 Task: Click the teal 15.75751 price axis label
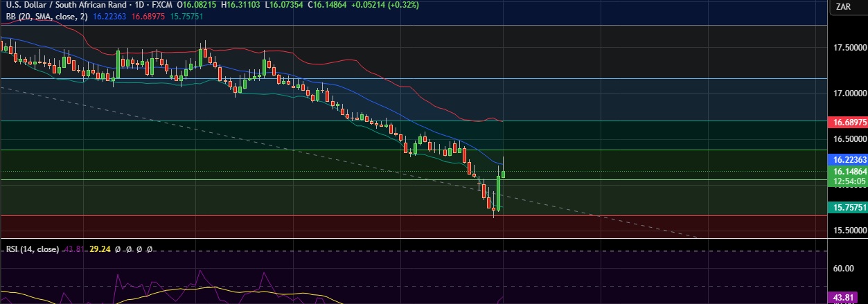[x=849, y=207]
